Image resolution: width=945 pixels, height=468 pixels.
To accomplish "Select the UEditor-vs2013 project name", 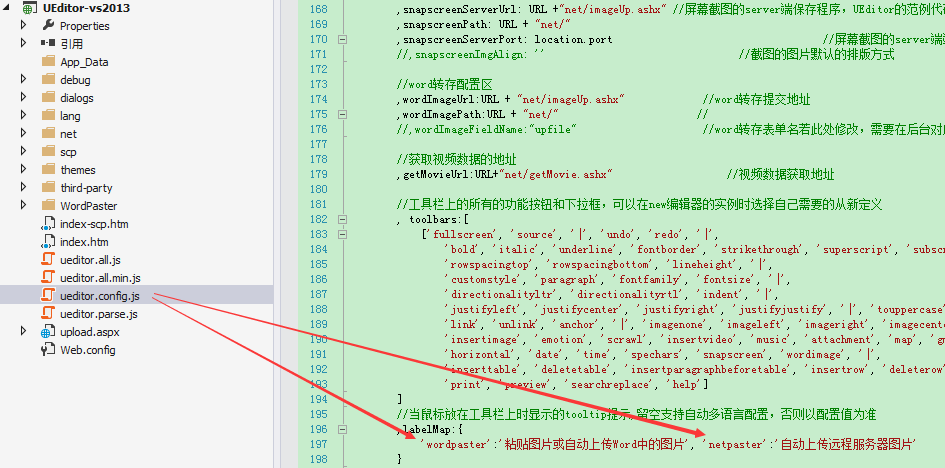I will pos(87,8).
